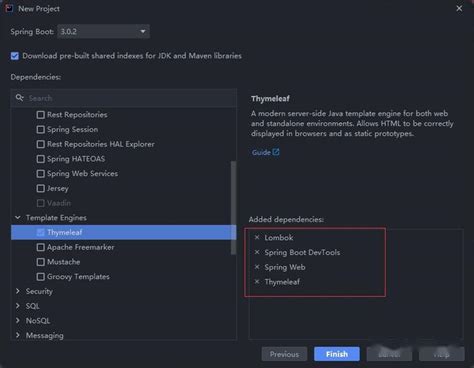Click the search magnifier icon in dependencies
Image resolution: width=474 pixels, height=368 pixels.
(20, 98)
